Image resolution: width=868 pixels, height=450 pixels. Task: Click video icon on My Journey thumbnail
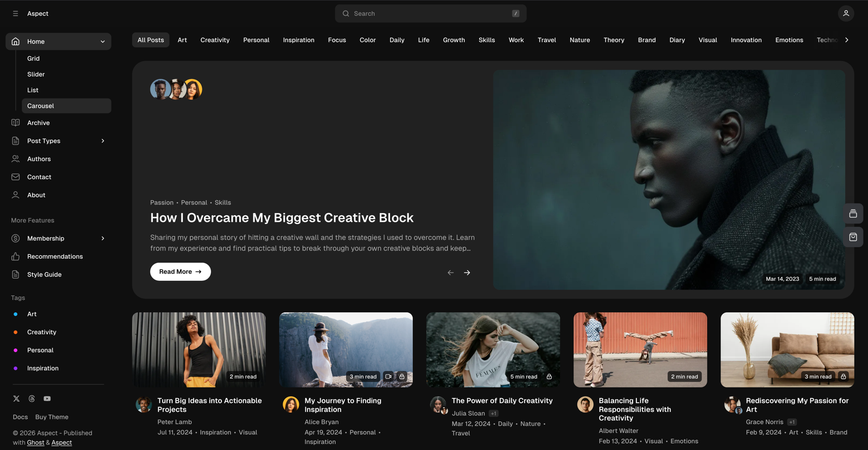tap(388, 376)
